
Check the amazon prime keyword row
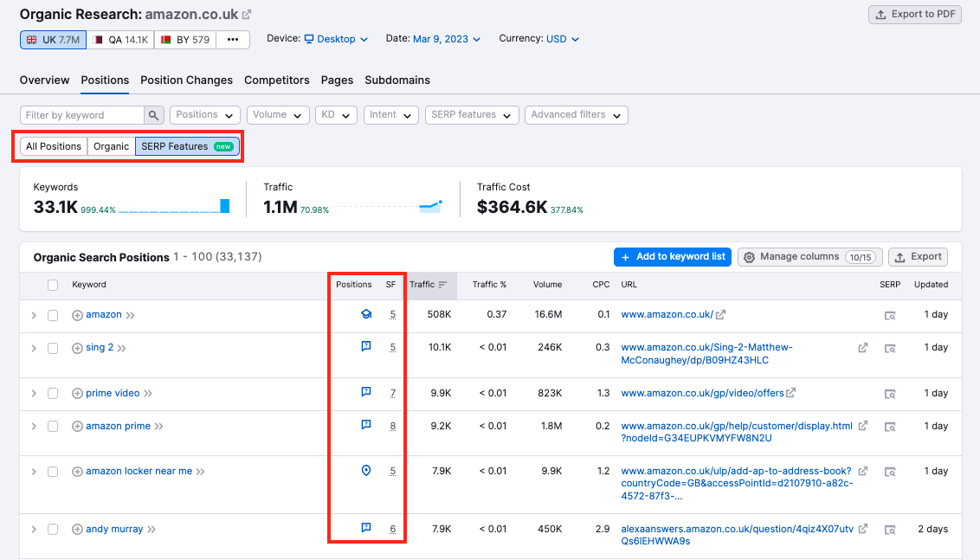point(53,426)
